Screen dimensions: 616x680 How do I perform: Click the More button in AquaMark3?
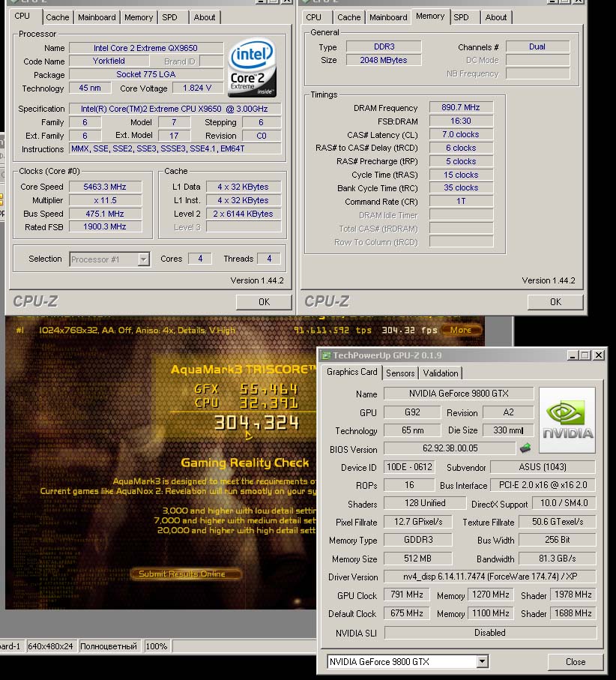pyautogui.click(x=461, y=330)
